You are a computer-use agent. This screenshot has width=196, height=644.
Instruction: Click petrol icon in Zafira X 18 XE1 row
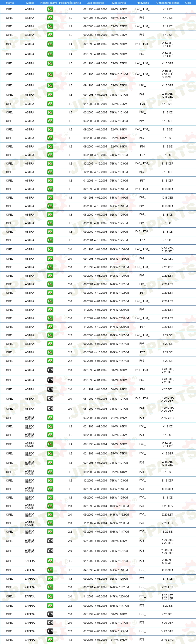coord(50,570)
